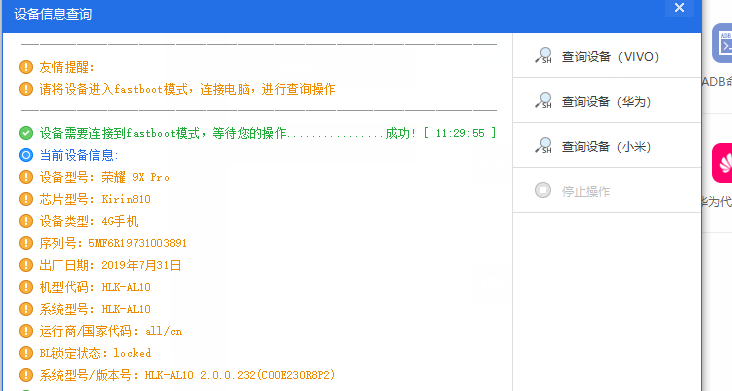Click warning icon beside 出厂日期 row
This screenshot has width=732, height=391.
click(x=26, y=265)
